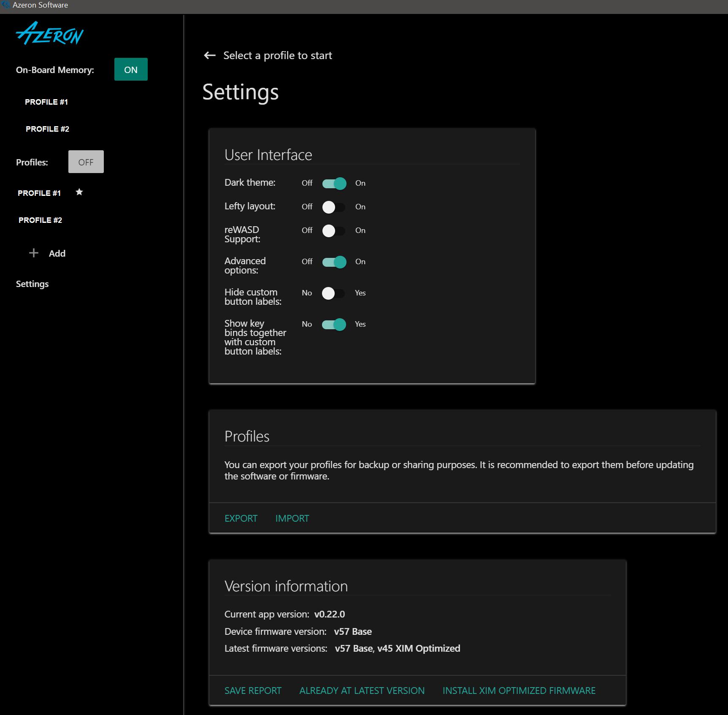Click the plus icon next to Add
The width and height of the screenshot is (728, 715).
click(34, 253)
